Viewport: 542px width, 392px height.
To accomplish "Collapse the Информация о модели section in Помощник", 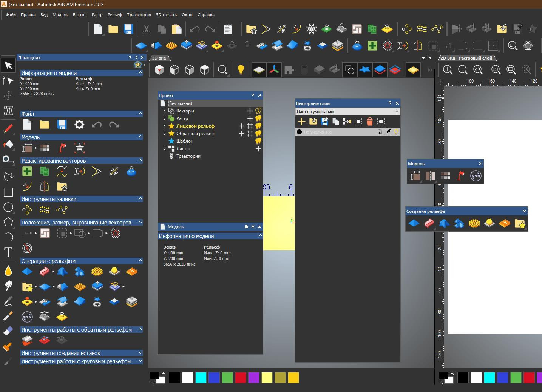I will point(140,73).
